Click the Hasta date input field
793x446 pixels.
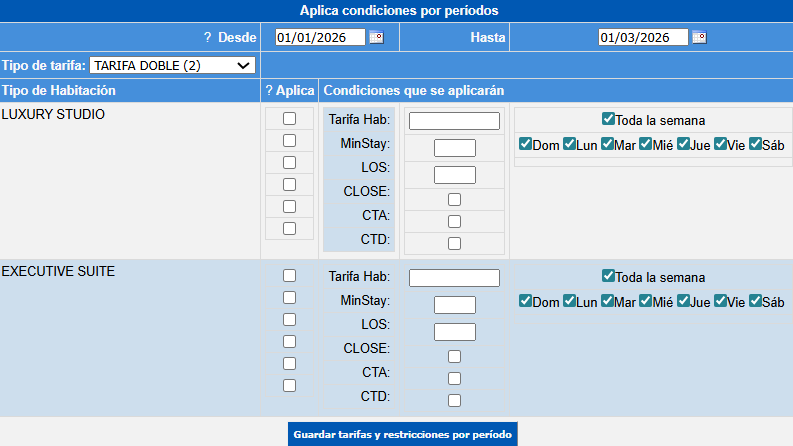[x=643, y=38]
